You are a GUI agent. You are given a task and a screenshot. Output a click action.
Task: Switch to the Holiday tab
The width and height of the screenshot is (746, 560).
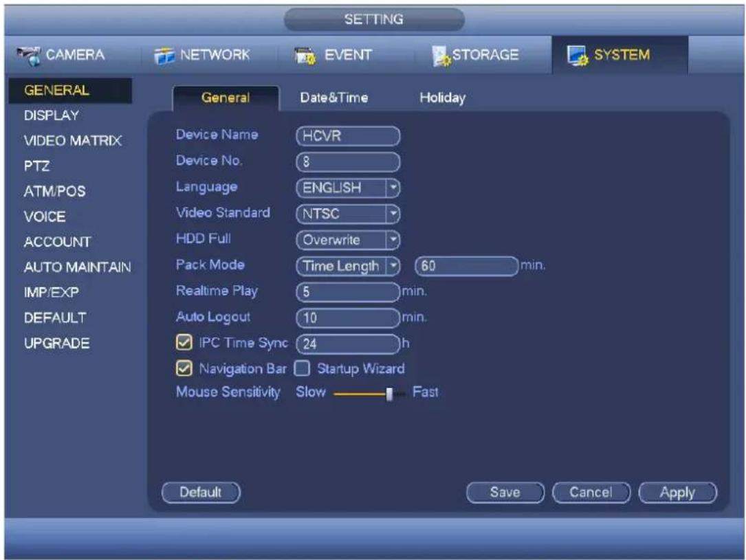click(443, 98)
